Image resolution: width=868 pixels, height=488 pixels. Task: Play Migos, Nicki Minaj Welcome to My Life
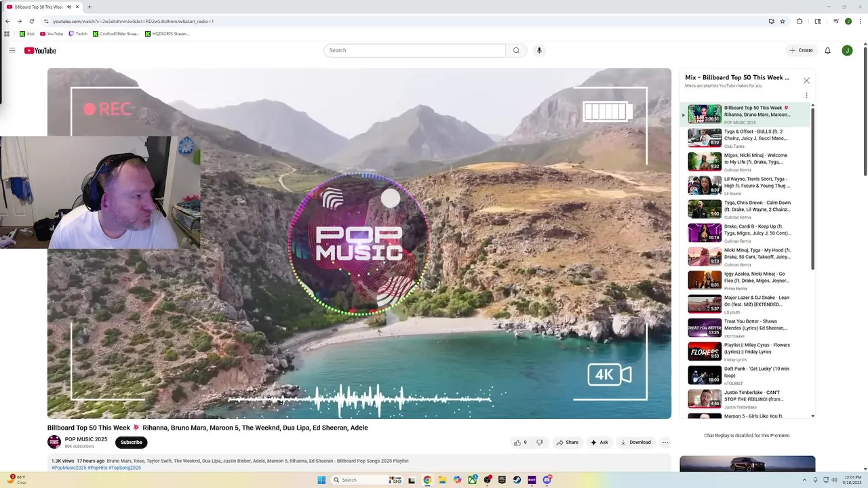click(x=705, y=161)
